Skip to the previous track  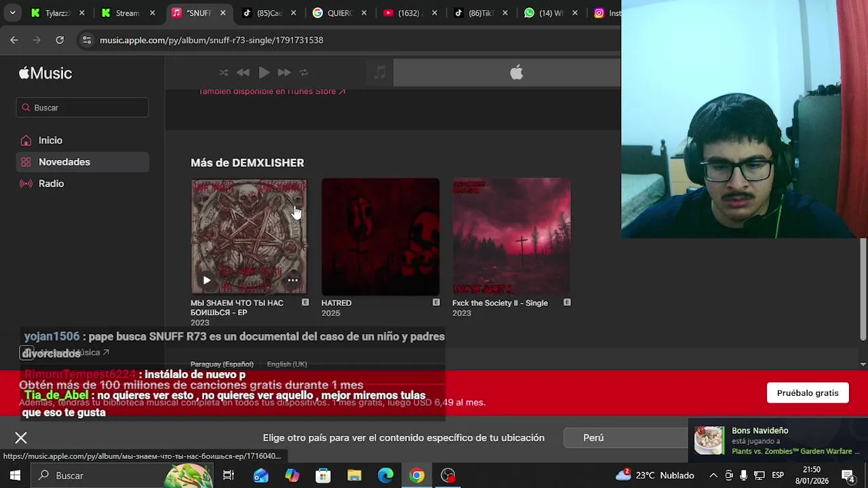pos(243,73)
